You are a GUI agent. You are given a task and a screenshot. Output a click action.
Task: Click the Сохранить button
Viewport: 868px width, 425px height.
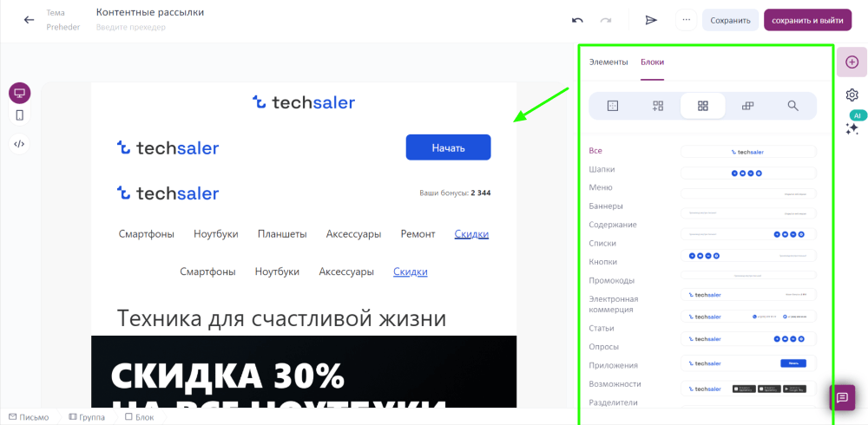(x=730, y=20)
